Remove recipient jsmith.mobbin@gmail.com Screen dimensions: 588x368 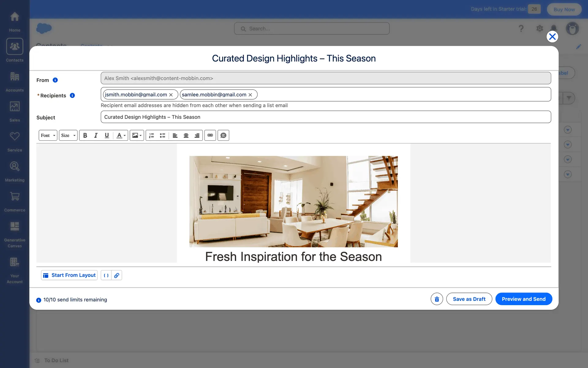pos(171,95)
